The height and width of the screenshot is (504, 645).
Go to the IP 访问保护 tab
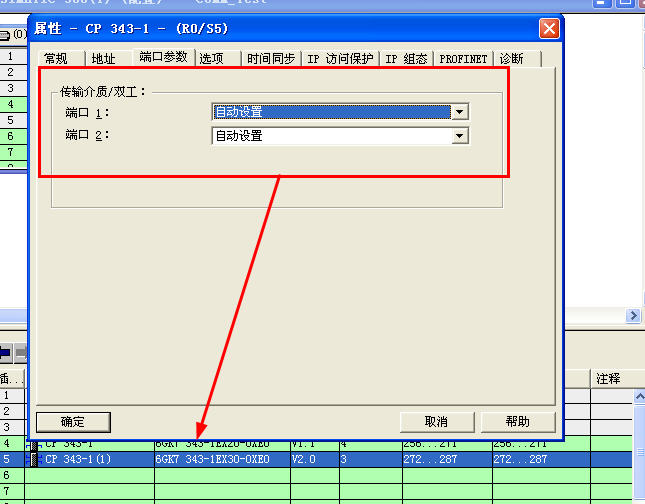click(340, 59)
